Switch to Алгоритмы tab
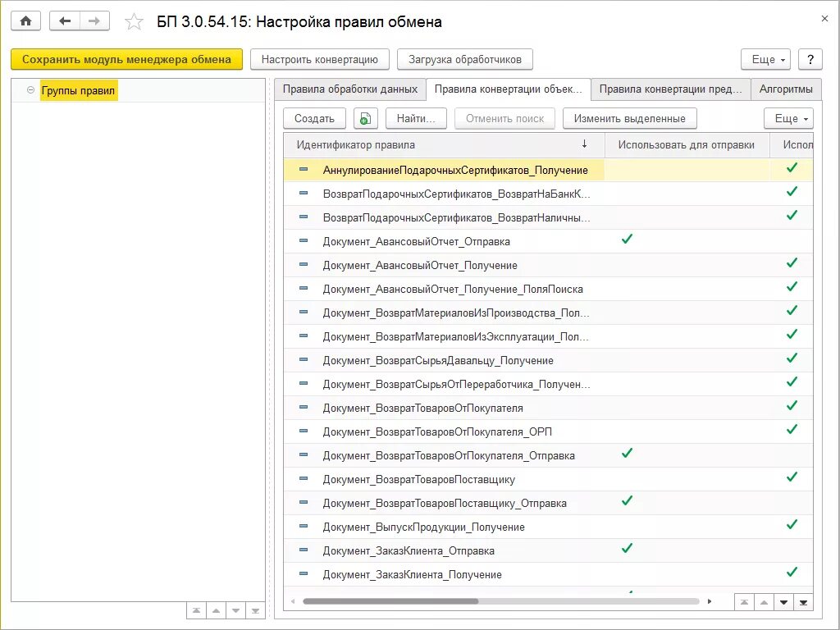 tap(786, 89)
